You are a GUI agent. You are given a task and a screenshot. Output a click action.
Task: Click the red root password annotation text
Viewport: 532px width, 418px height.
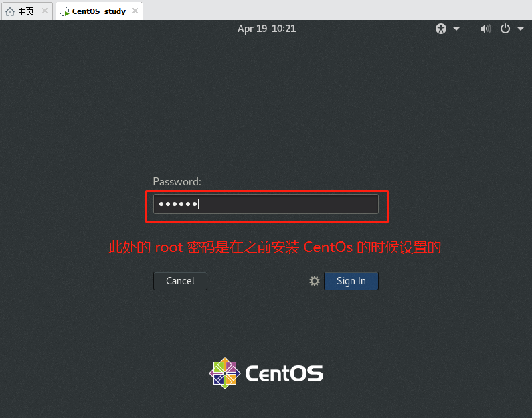275,247
